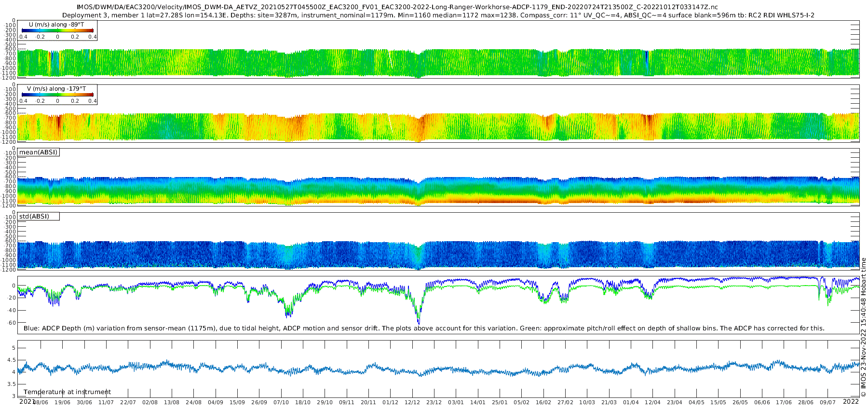The width and height of the screenshot is (868, 410).
Task: Click the 'V (m/s) along -179°T' legend title
Action: (x=56, y=89)
